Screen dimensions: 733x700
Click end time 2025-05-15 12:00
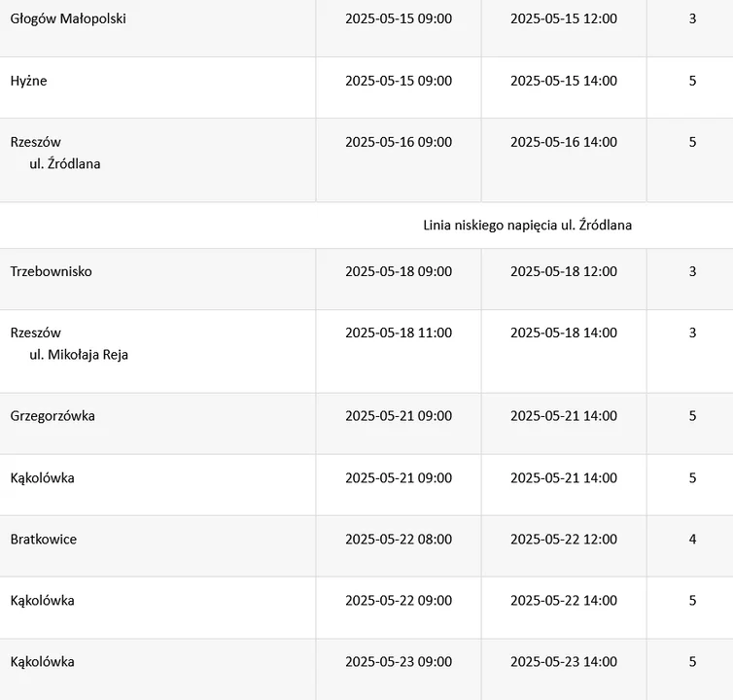[x=564, y=18]
